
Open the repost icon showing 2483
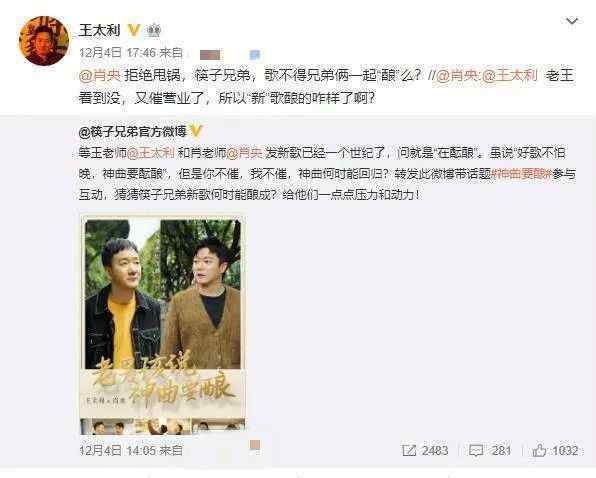(x=409, y=451)
